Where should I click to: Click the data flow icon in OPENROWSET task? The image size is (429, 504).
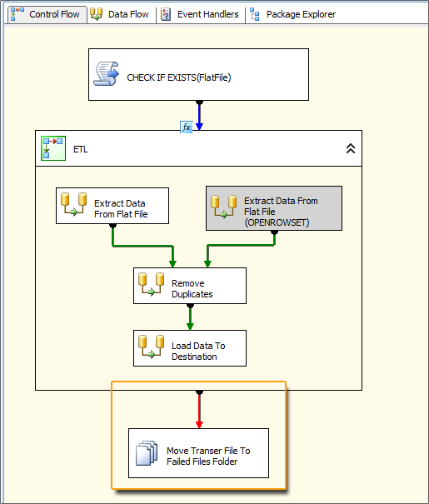click(223, 207)
